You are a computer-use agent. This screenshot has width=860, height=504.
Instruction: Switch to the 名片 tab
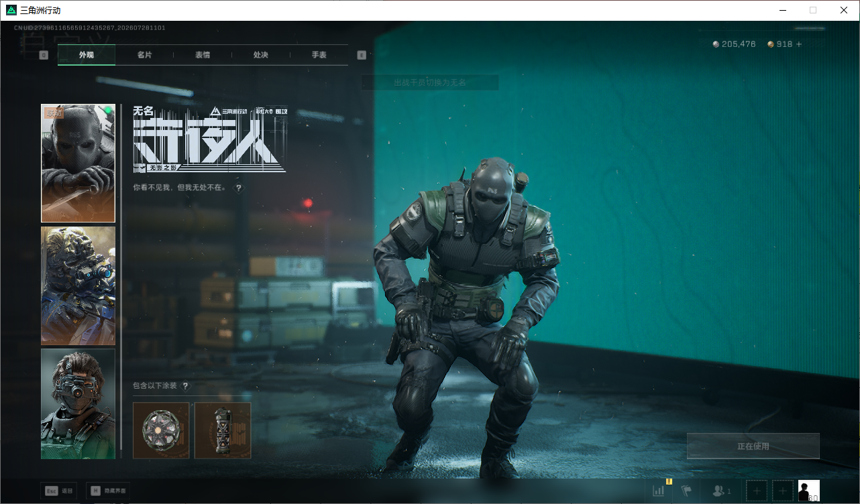coord(144,55)
